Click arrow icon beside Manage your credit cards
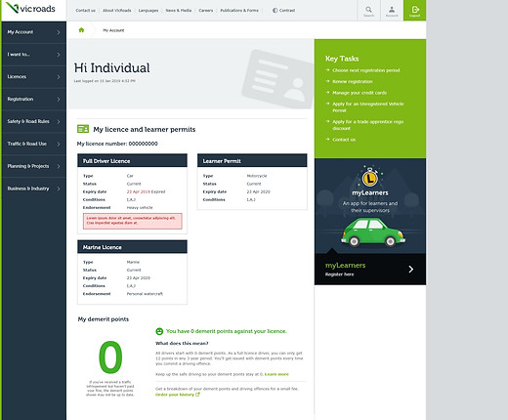508x420 pixels. click(327, 93)
